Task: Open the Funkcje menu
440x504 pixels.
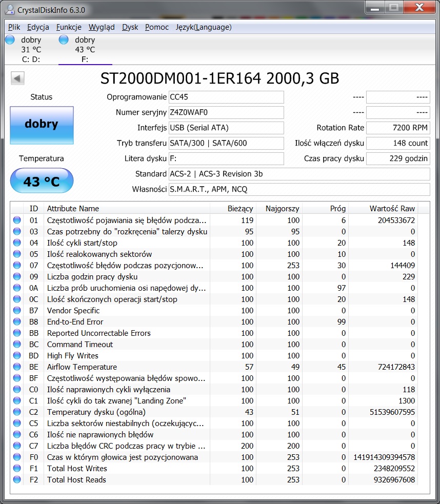Action: [69, 27]
